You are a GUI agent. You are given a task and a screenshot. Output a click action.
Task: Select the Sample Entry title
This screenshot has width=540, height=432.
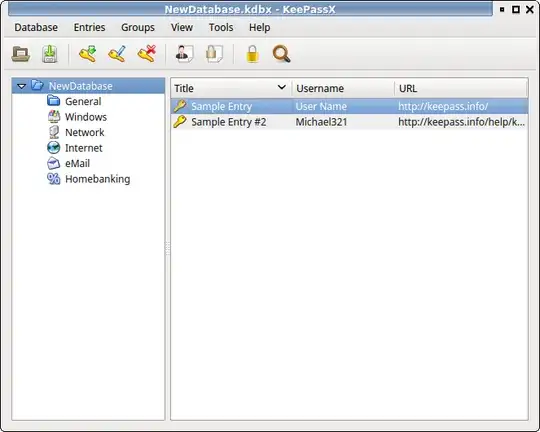tap(221, 106)
